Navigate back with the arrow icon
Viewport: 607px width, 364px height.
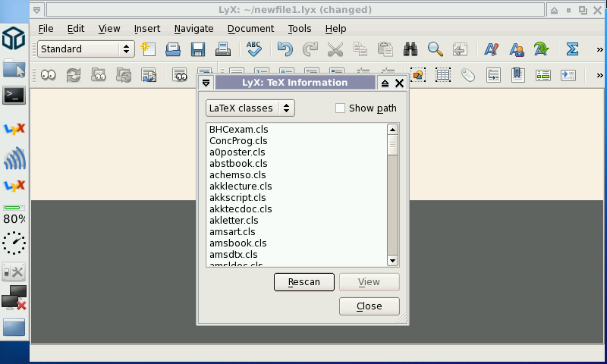[x=460, y=49]
